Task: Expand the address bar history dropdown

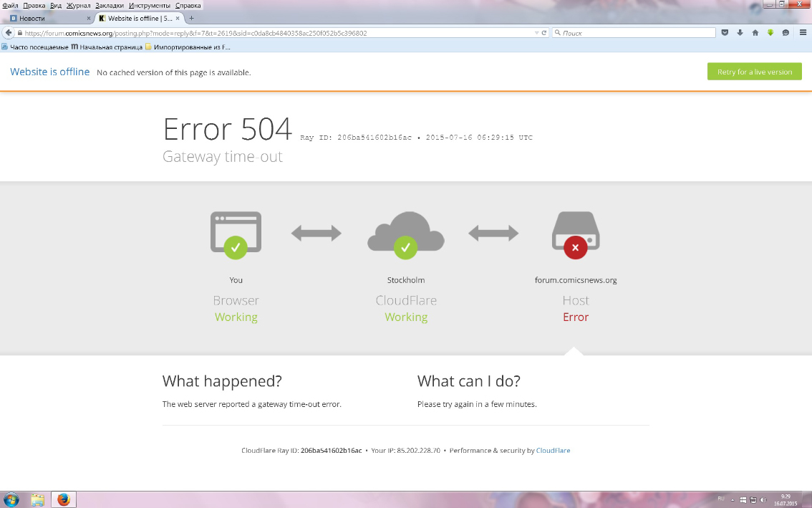Action: coord(536,33)
